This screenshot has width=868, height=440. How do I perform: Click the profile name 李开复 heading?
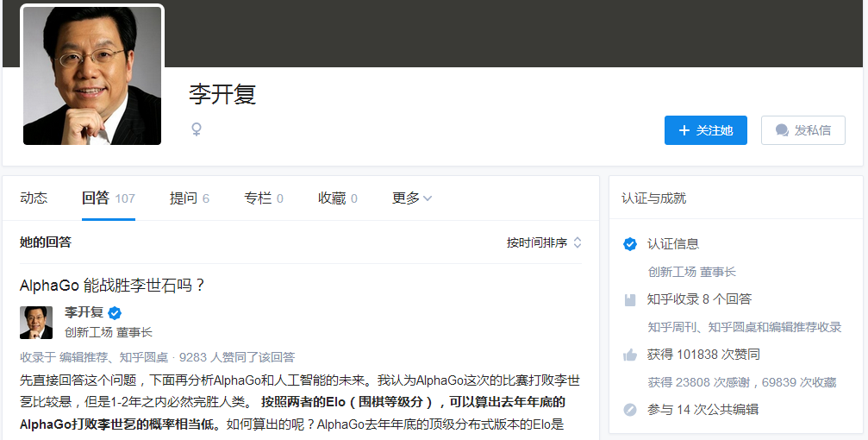click(x=222, y=94)
